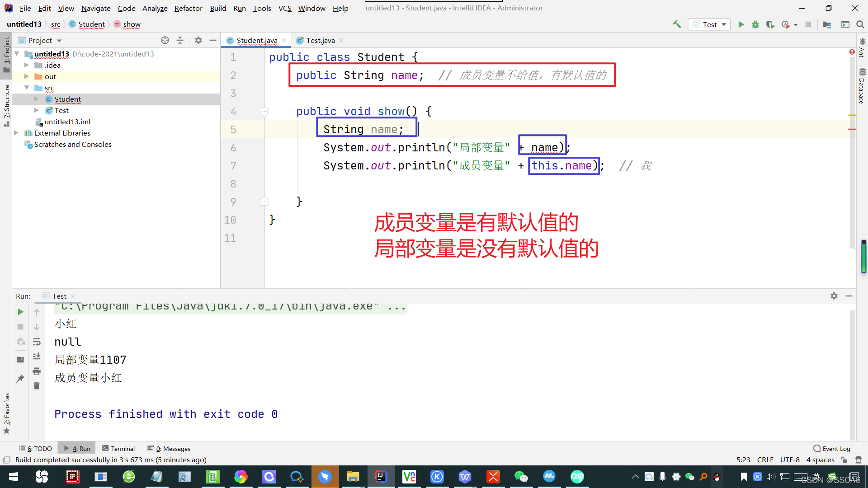Viewport: 868px width, 488px height.
Task: Click the Stop icon in the Run panel
Action: [20, 326]
